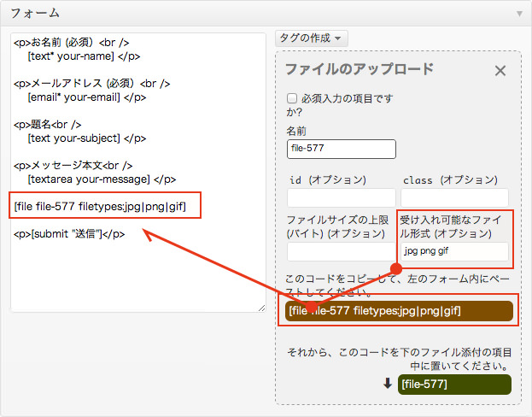Click the 名前 field containing file-577
This screenshot has width=532, height=417.
[342, 149]
